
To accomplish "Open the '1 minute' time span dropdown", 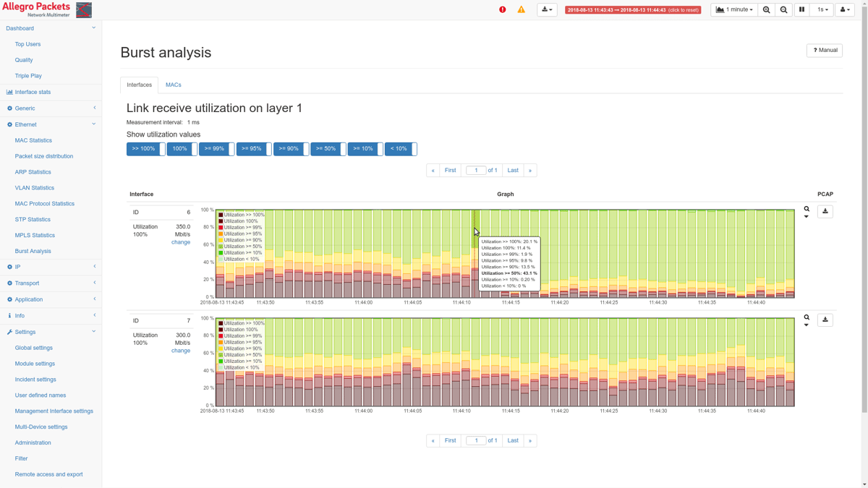I will (x=734, y=10).
